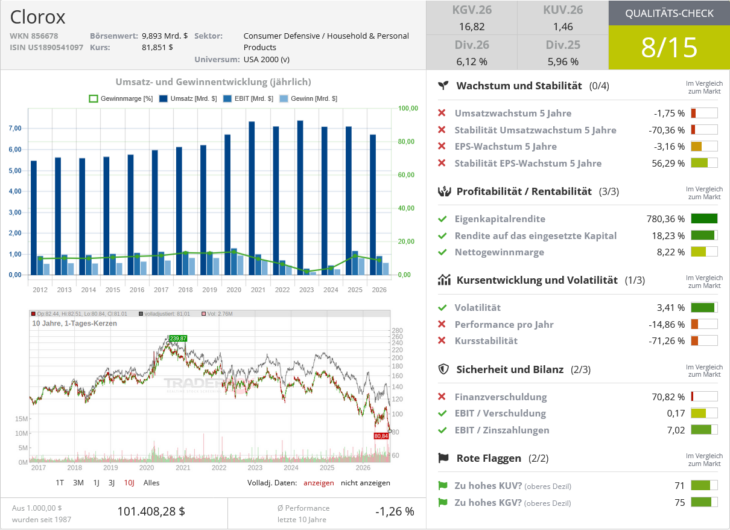Open the Performance pro Jahr metric

[504, 324]
